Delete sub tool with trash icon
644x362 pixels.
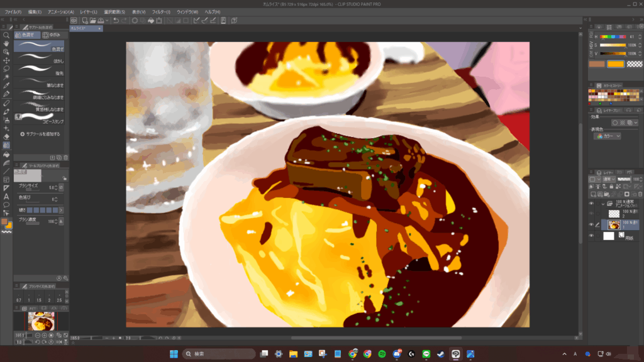point(65,157)
